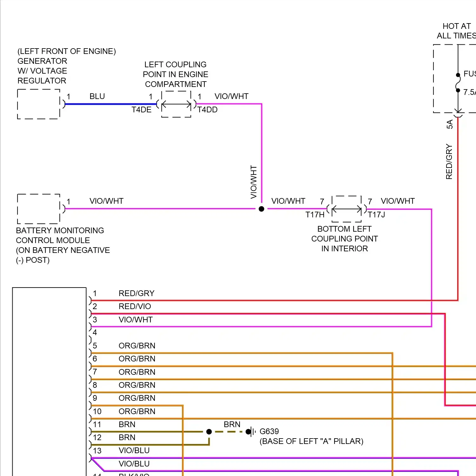Click the fuse symbol in the dashed box
Screen dimensions: 476x476
click(458, 83)
